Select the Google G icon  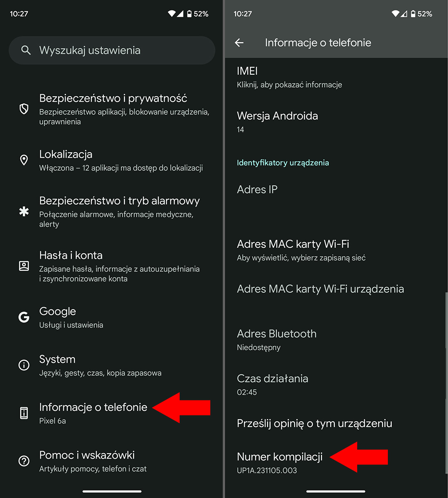[x=24, y=317]
